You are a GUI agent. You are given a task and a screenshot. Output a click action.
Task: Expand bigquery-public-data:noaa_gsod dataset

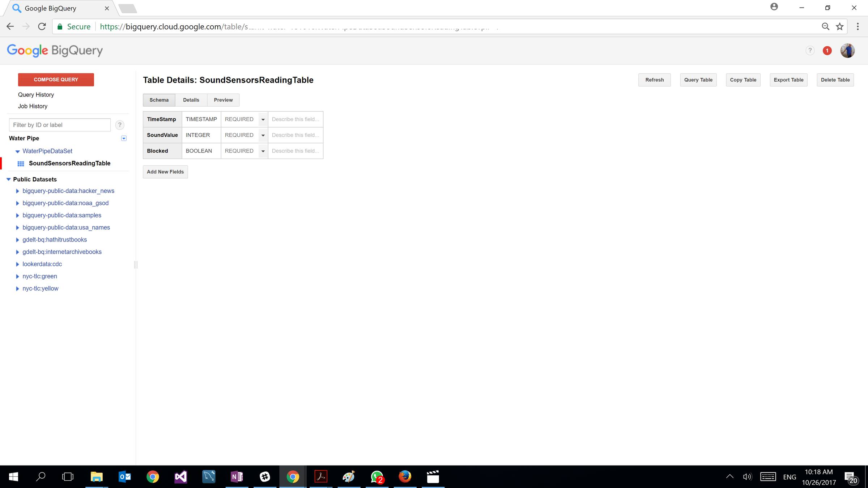pyautogui.click(x=17, y=203)
